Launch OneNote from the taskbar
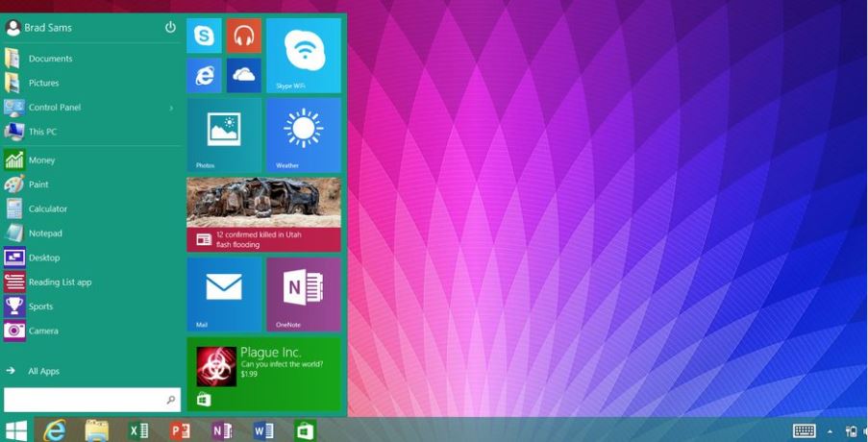This screenshot has width=868, height=442. pos(221,430)
